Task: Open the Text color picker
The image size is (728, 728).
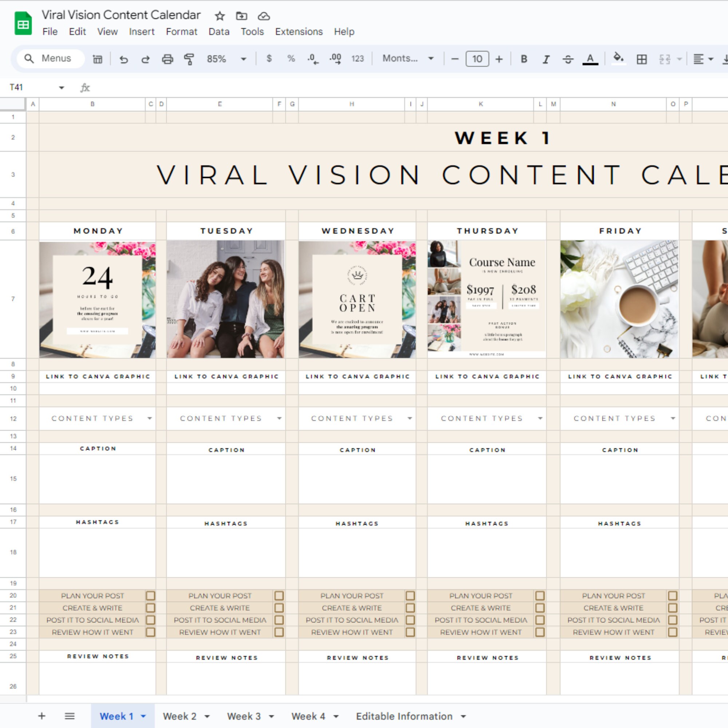Action: pos(590,59)
